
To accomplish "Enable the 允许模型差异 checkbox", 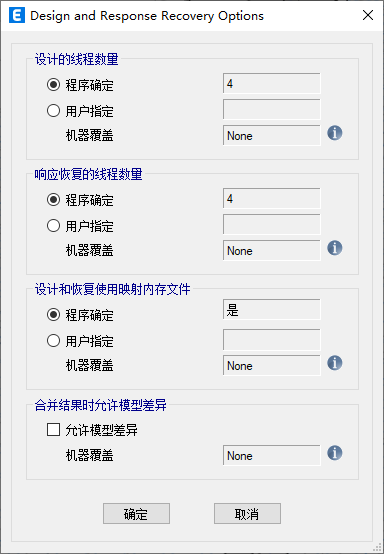I will tap(53, 430).
